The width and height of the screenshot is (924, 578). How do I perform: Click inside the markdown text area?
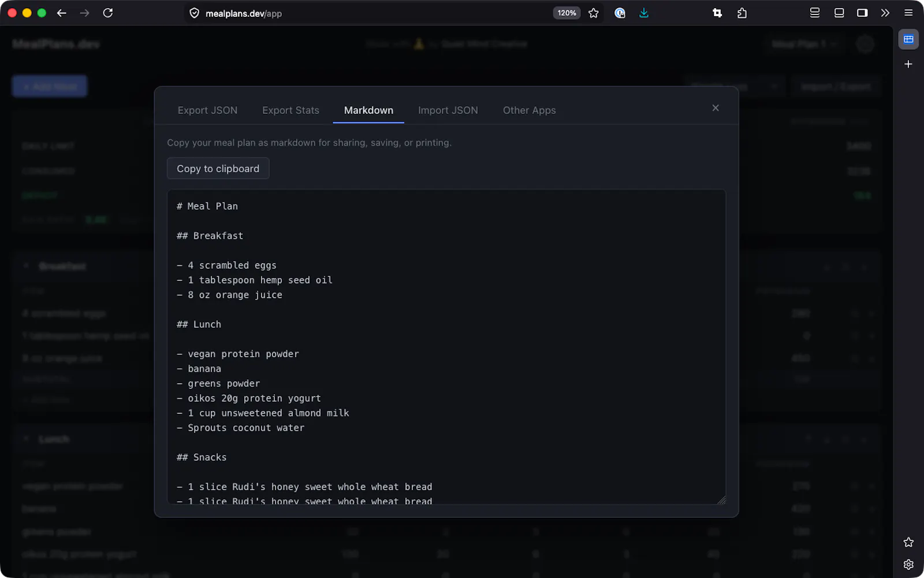point(446,347)
